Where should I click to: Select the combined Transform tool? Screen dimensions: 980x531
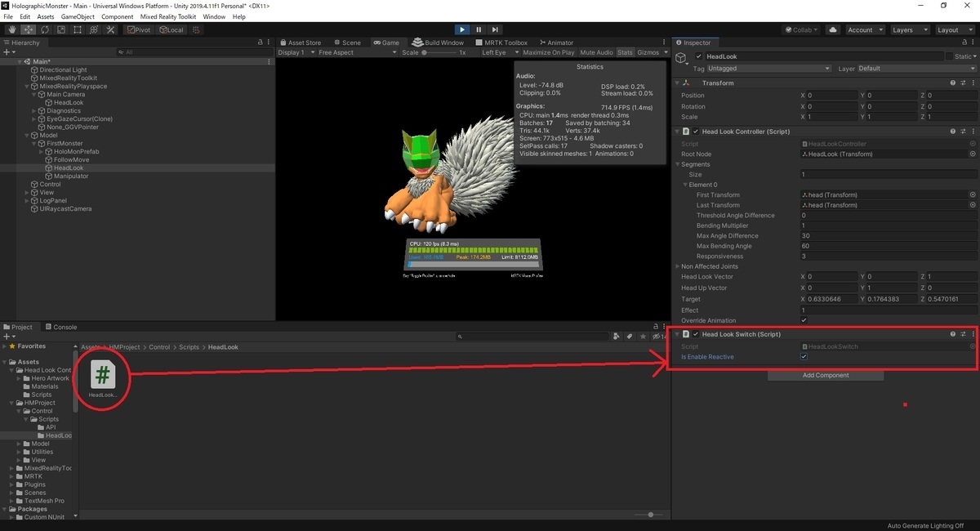point(93,29)
